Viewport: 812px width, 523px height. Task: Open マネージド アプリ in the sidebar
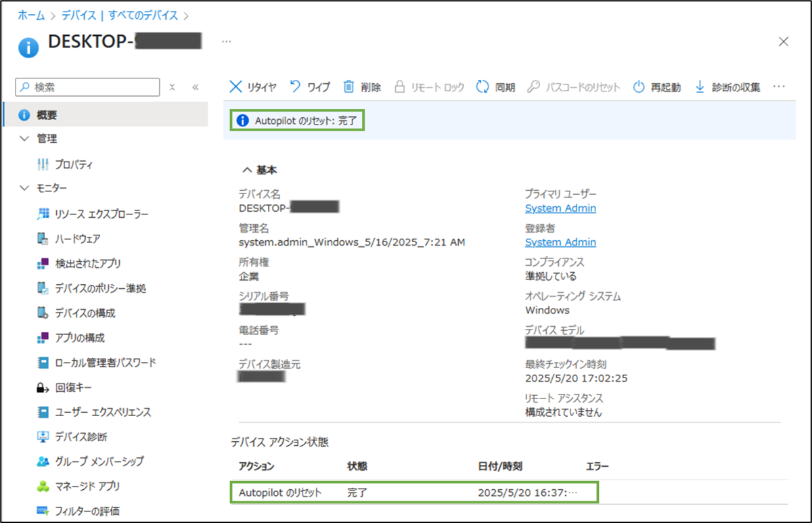(x=87, y=486)
